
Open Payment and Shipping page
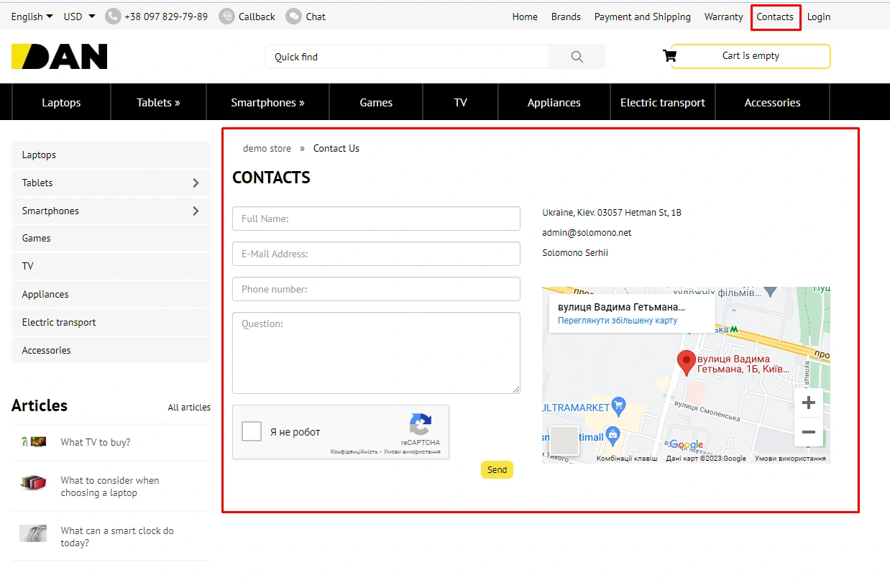coord(642,17)
